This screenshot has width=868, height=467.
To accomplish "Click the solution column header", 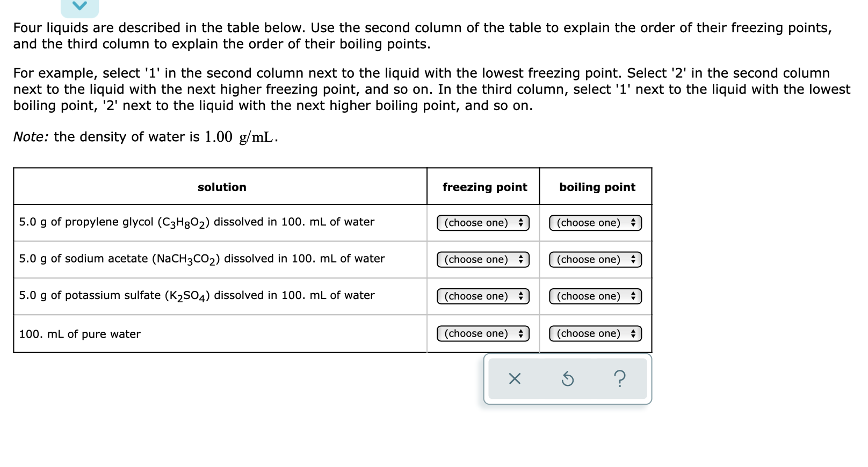I will click(221, 187).
